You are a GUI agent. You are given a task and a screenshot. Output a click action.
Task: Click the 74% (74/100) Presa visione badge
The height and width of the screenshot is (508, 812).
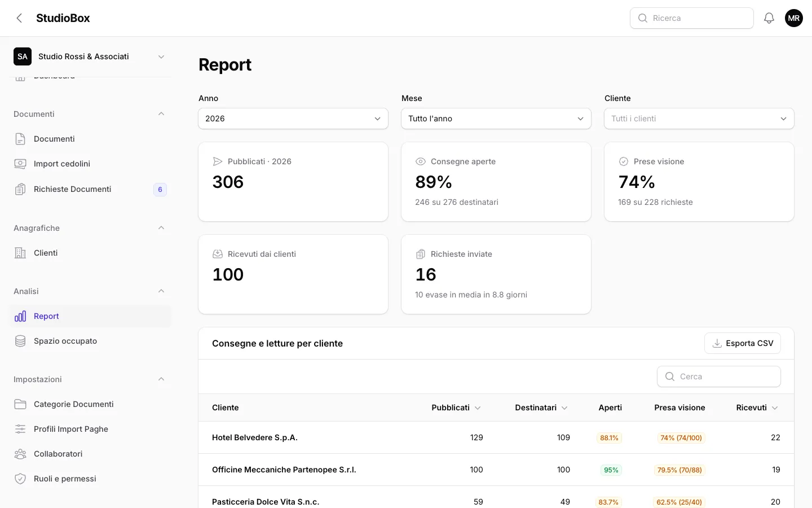point(681,438)
